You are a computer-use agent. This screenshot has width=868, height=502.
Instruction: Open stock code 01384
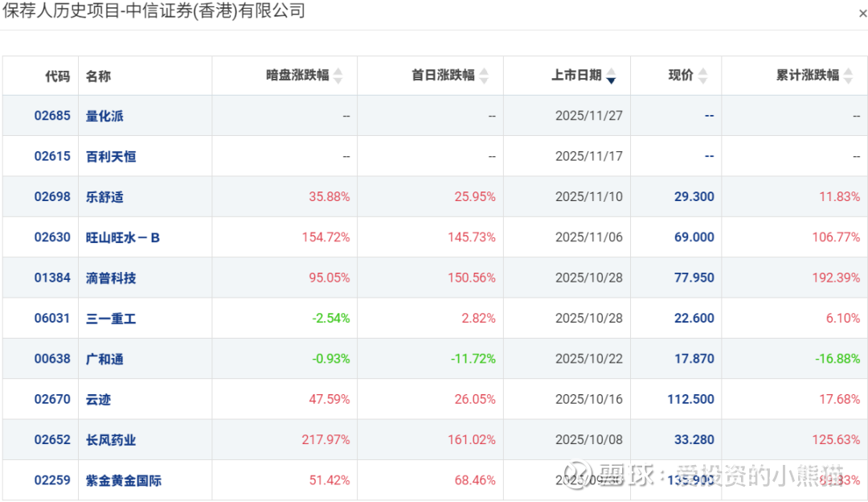point(52,278)
